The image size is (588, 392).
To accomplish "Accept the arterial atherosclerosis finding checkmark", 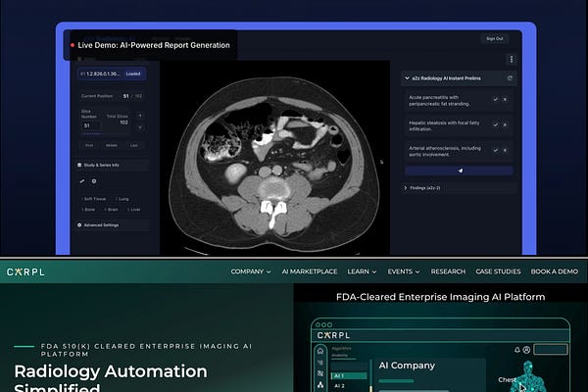I will click(496, 150).
